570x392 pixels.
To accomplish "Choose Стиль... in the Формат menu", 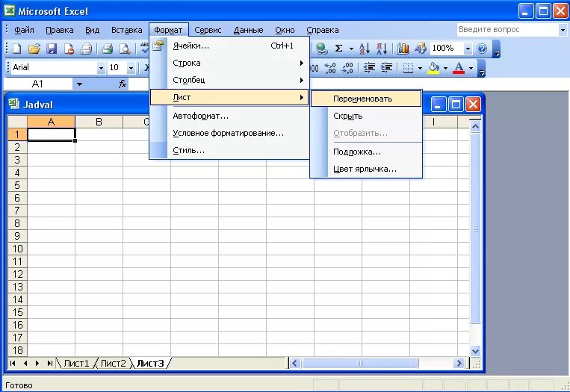I will pyautogui.click(x=229, y=150).
